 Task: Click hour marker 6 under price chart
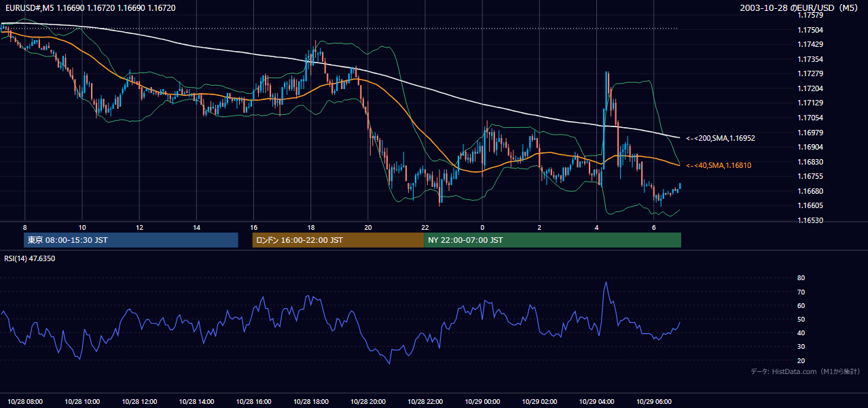(653, 227)
